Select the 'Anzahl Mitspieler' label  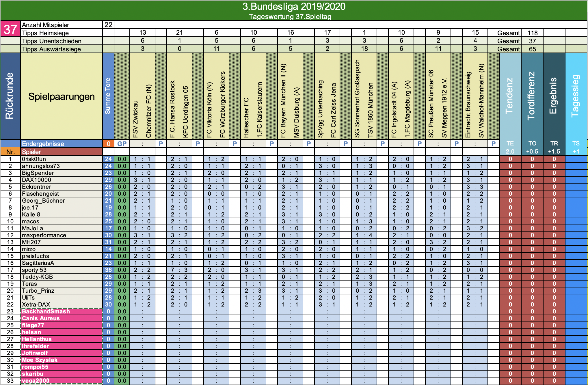tap(45, 25)
